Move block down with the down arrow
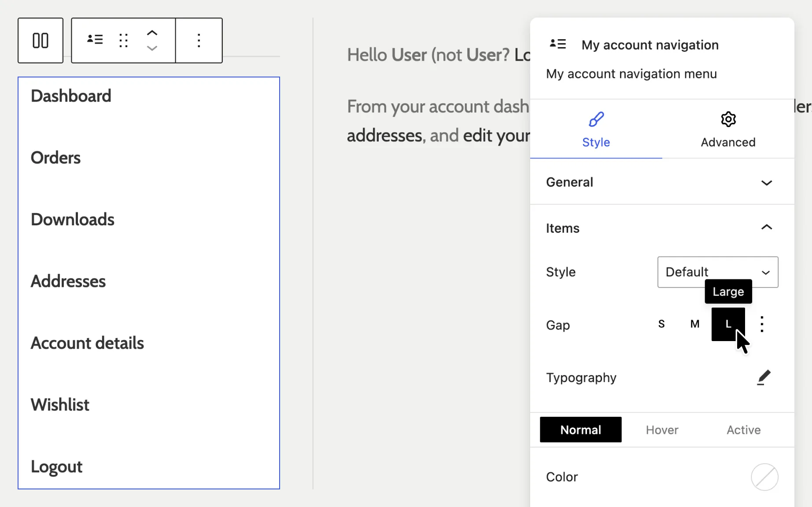This screenshot has width=812, height=507. pos(152,48)
